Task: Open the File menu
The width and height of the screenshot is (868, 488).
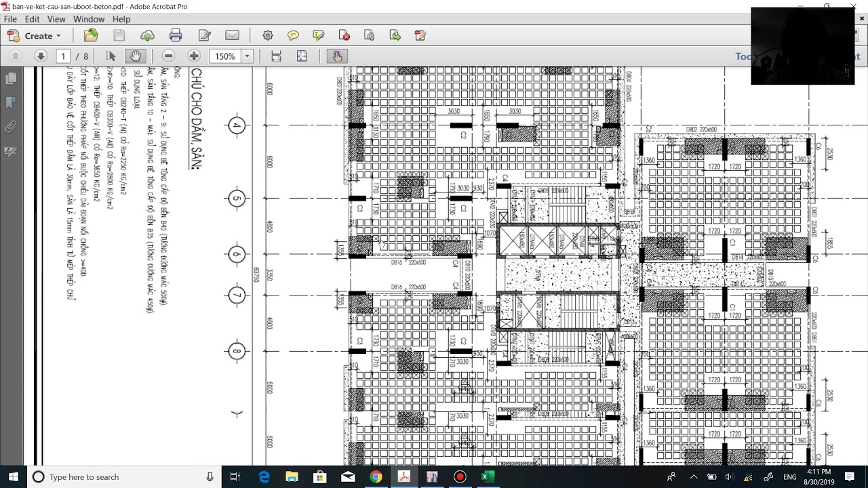Action: pyautogui.click(x=10, y=19)
